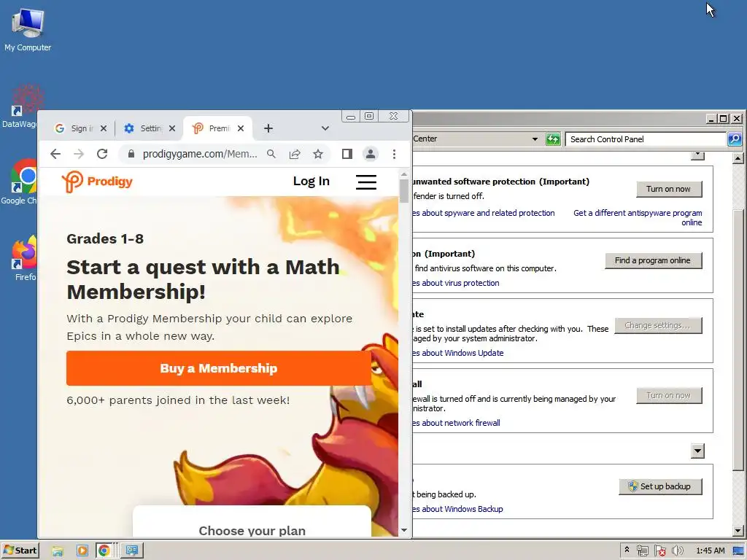Click network tray icon

click(x=642, y=551)
